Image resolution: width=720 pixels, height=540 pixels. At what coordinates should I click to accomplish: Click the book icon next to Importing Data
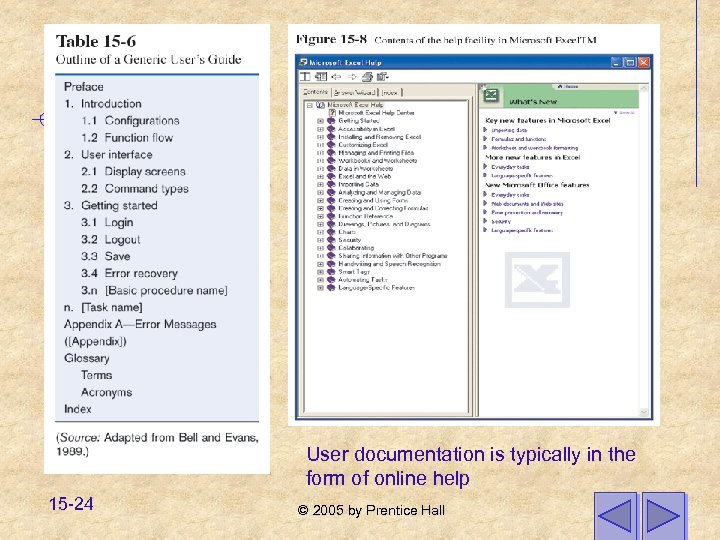coord(331,184)
